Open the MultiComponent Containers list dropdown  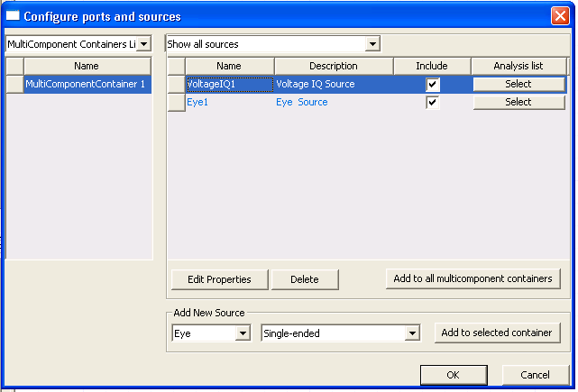144,44
